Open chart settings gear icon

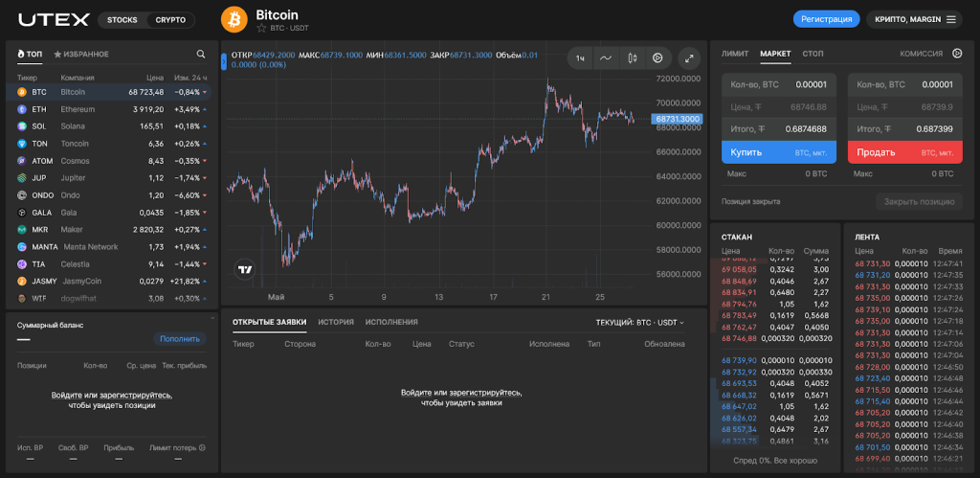[x=657, y=58]
